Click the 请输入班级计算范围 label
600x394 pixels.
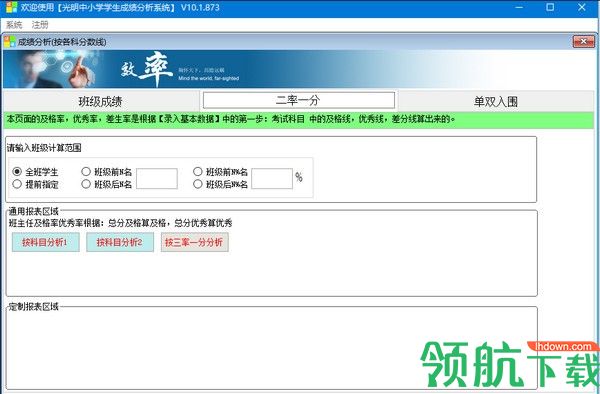point(44,148)
